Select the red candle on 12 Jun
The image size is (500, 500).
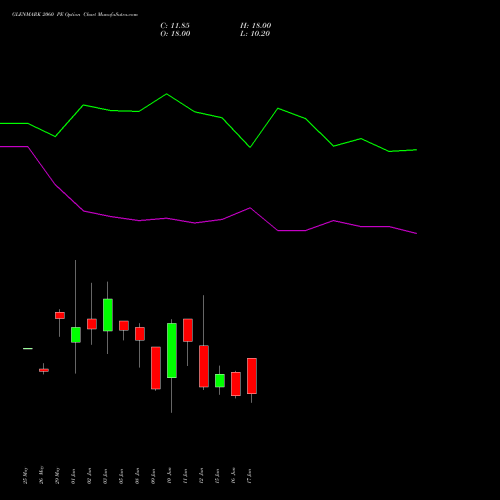(204, 366)
